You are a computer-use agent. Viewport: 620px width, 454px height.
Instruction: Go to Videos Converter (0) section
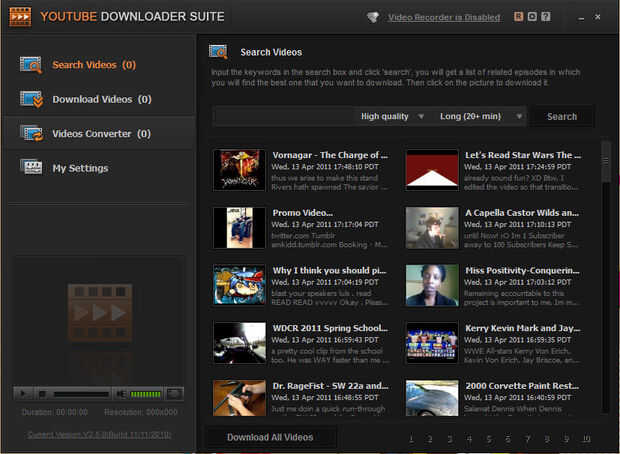pyautogui.click(x=102, y=134)
